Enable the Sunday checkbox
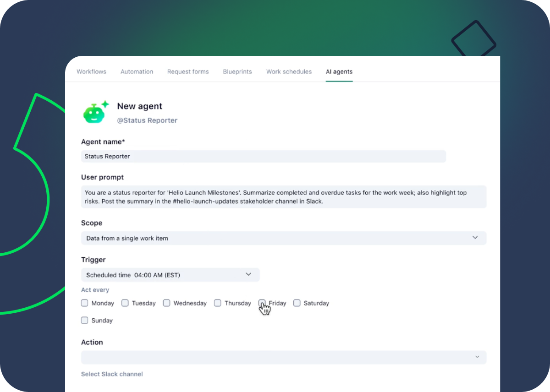 [x=84, y=320]
